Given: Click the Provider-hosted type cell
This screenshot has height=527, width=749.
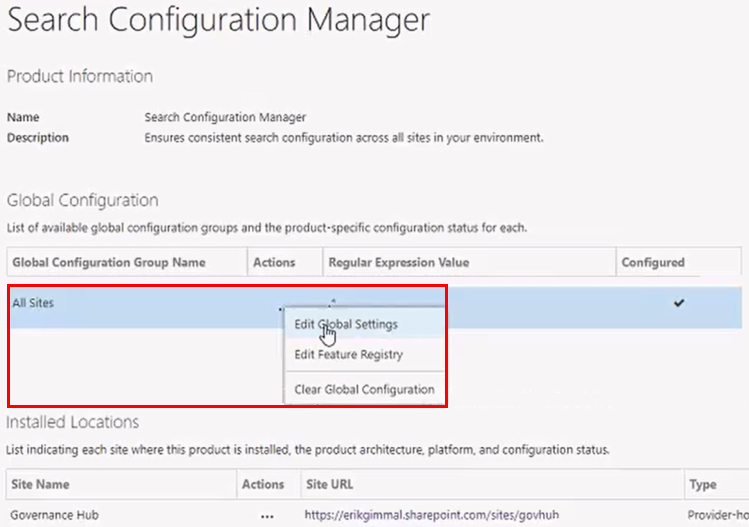Looking at the screenshot, I should click(718, 516).
